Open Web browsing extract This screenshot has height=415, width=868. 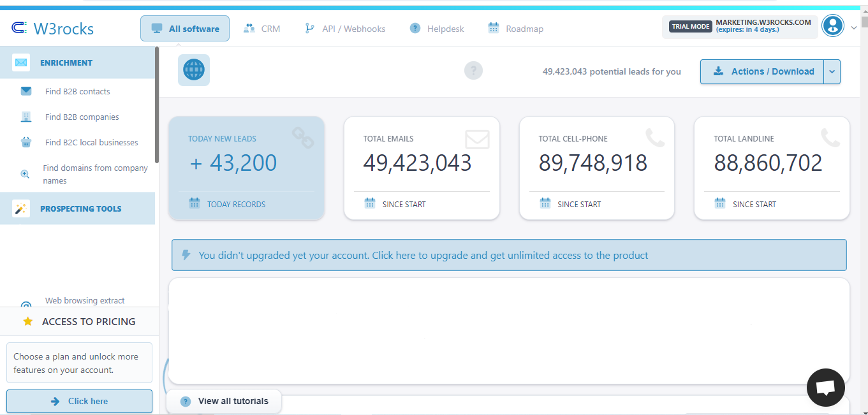pyautogui.click(x=85, y=300)
